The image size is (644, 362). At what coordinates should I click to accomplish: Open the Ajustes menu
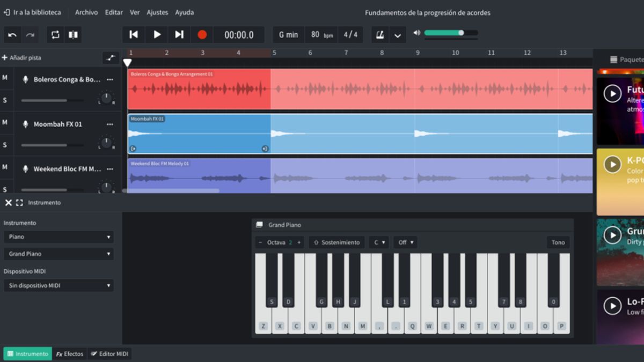point(157,12)
